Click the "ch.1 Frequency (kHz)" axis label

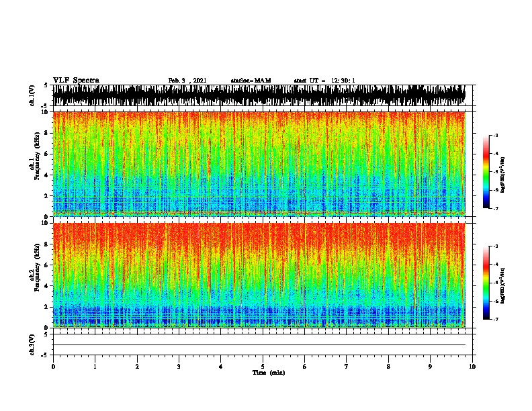pos(35,156)
